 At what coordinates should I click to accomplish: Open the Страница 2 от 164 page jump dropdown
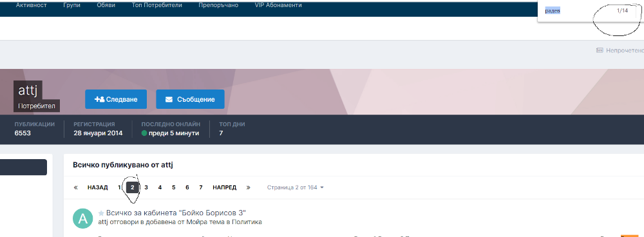coord(296,187)
